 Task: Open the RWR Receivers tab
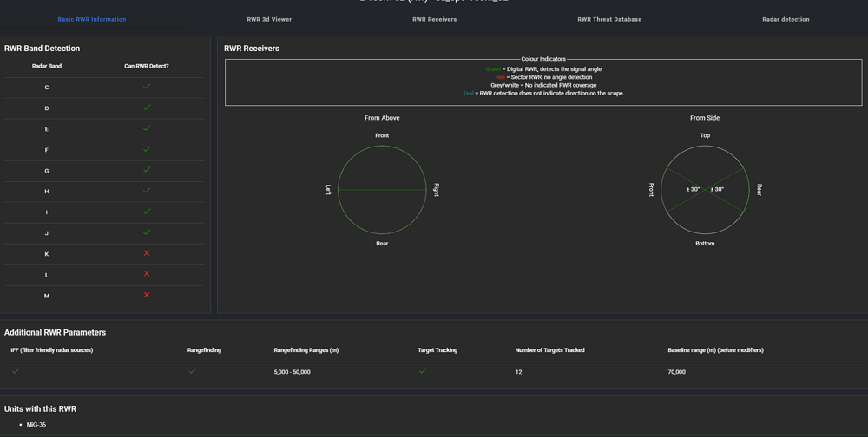point(435,19)
